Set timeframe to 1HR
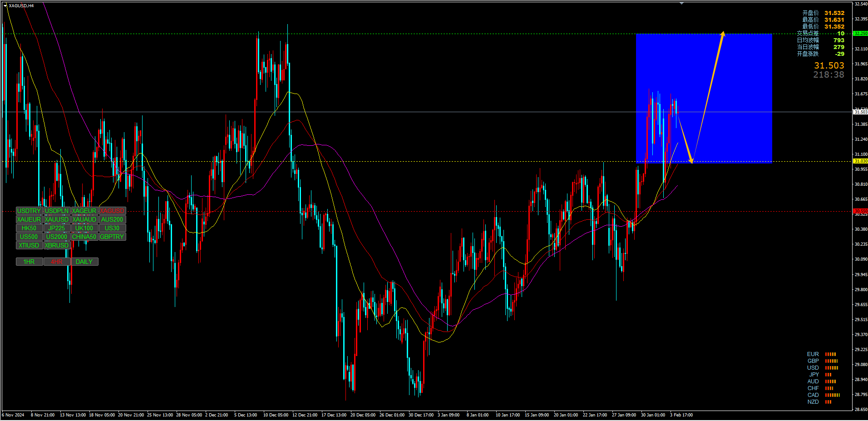This screenshot has height=421, width=868. (x=29, y=262)
